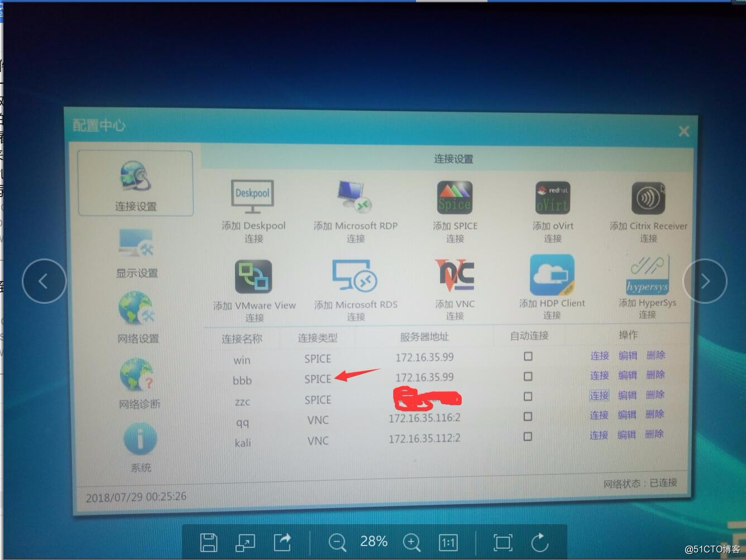Image resolution: width=746 pixels, height=560 pixels.
Task: Click the 2018/07/29 date-time status
Action: pos(136,496)
